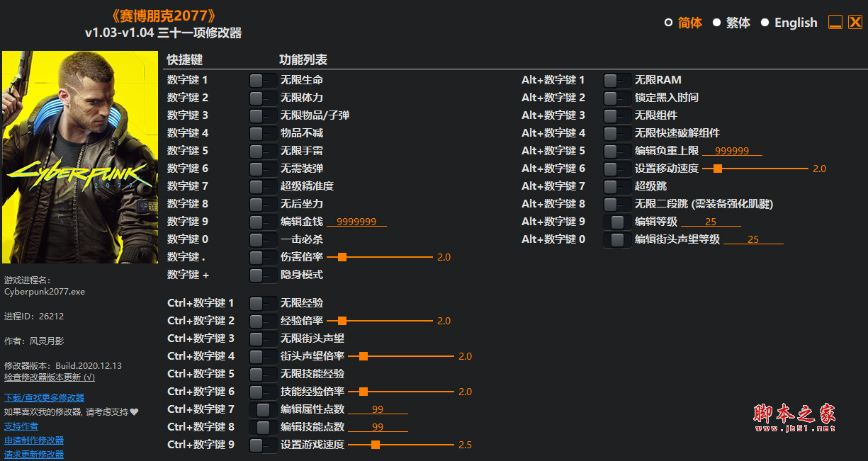Image resolution: width=868 pixels, height=461 pixels.
Task: Toggle 锁定黑入时间 switch
Action: coord(617,98)
